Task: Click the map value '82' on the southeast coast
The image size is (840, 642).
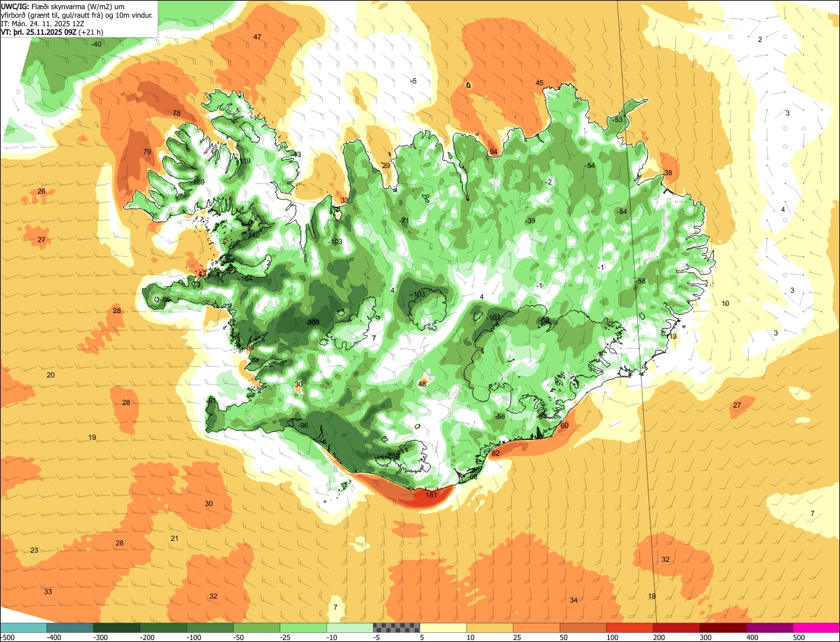Action: point(495,453)
